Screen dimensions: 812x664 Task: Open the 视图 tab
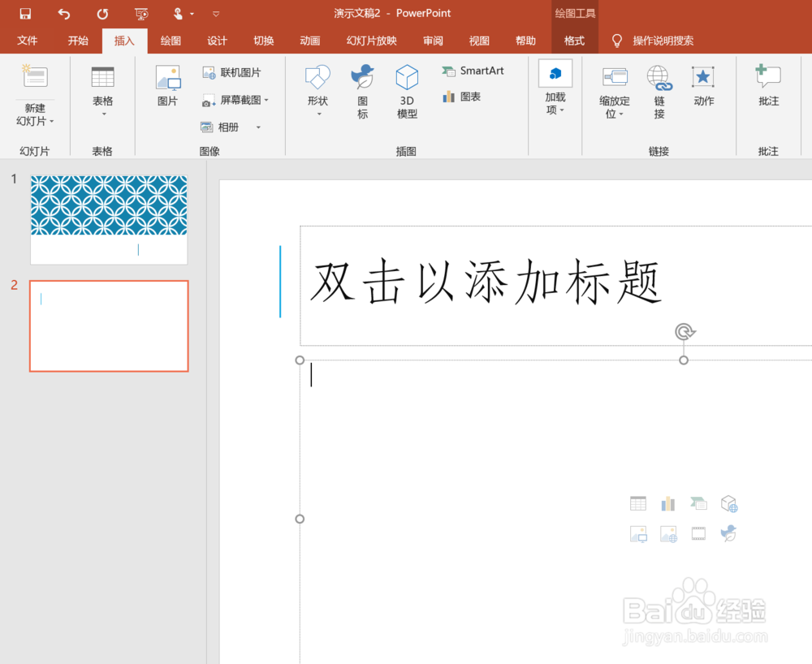(479, 41)
